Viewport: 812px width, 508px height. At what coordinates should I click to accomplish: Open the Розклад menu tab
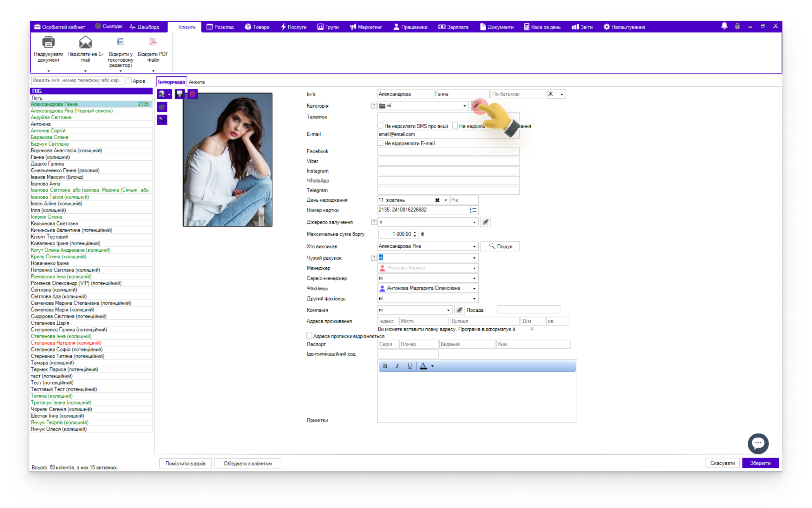click(220, 27)
